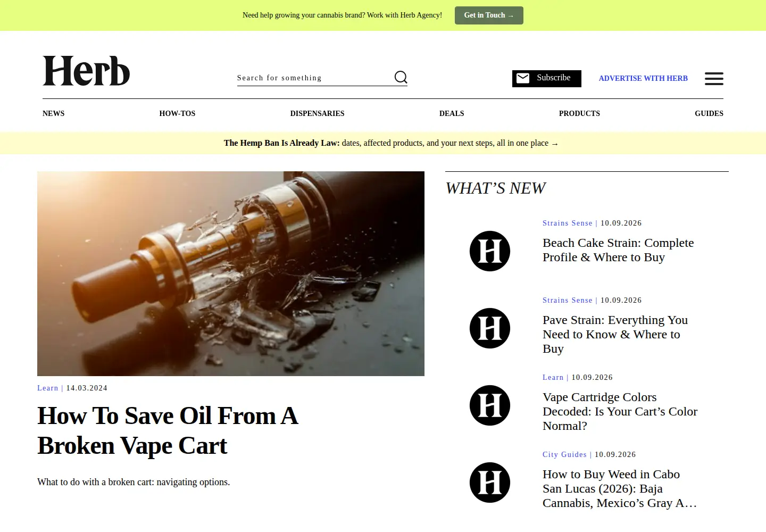This screenshot has width=766, height=532.
Task: Open the Dispensaries menu item
Action: click(x=317, y=113)
